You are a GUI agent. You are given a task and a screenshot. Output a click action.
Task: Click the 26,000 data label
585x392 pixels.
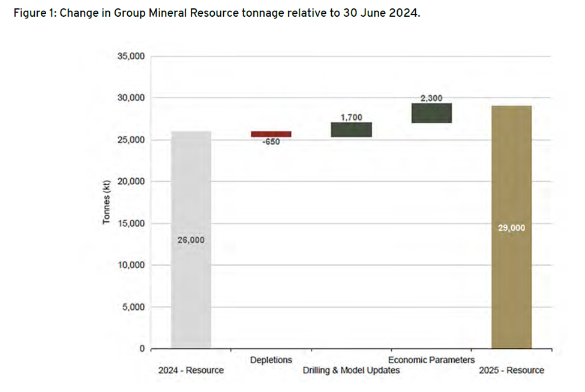[x=191, y=240]
